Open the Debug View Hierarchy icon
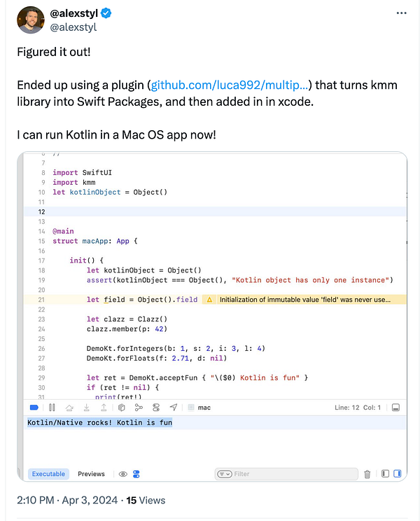Image resolution: width=420 pixels, height=521 pixels. click(x=122, y=408)
